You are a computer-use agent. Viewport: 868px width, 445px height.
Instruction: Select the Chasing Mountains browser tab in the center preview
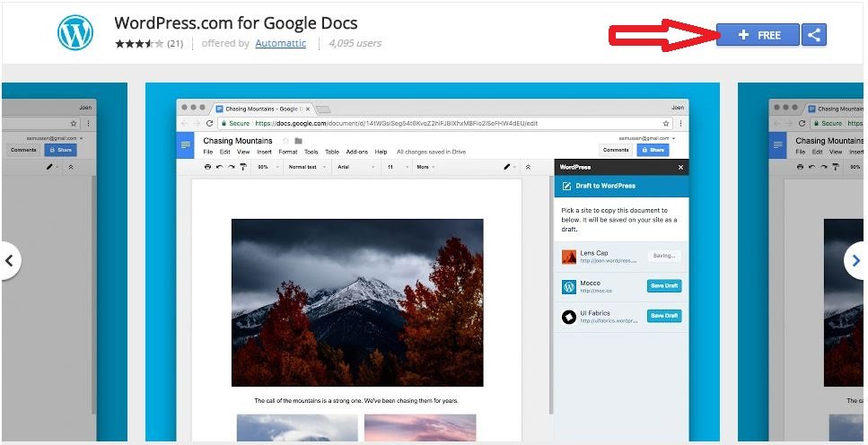coord(264,109)
